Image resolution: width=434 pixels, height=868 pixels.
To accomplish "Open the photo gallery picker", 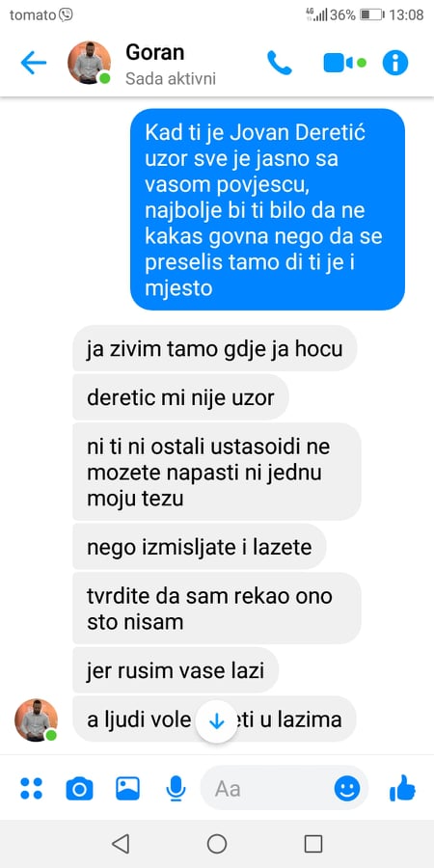I will pos(127,788).
